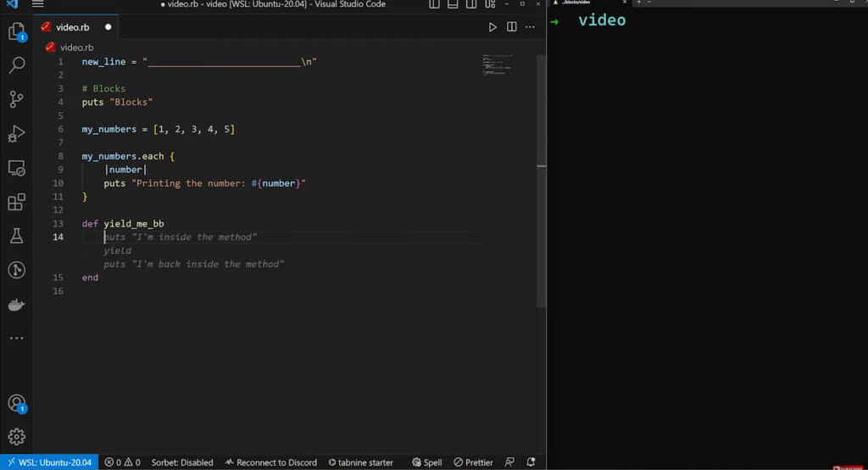The height and width of the screenshot is (470, 868).
Task: Click the Printing the number string line
Action: [x=205, y=183]
